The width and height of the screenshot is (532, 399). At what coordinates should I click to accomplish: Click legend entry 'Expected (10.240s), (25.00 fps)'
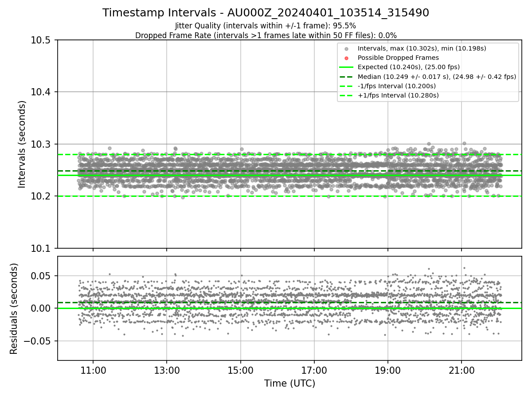click(x=409, y=67)
